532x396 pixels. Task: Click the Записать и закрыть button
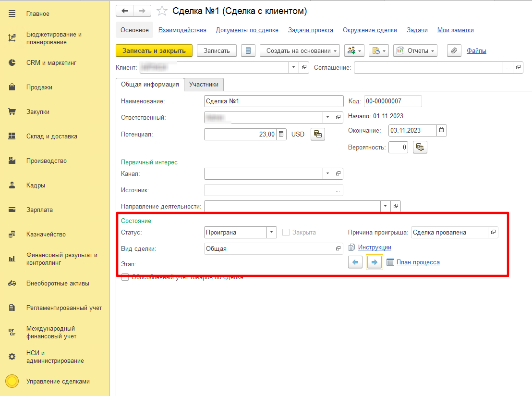click(154, 50)
